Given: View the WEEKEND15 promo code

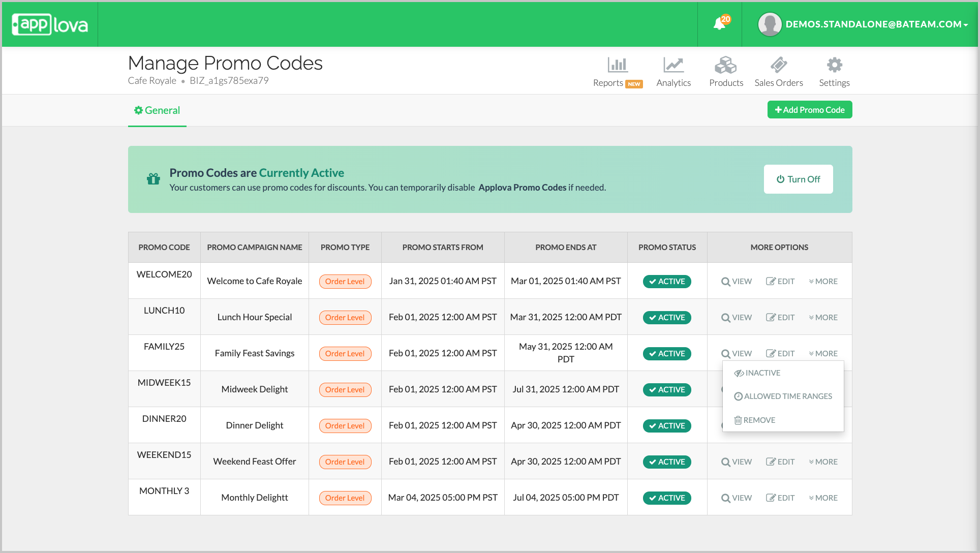Looking at the screenshot, I should tap(736, 462).
